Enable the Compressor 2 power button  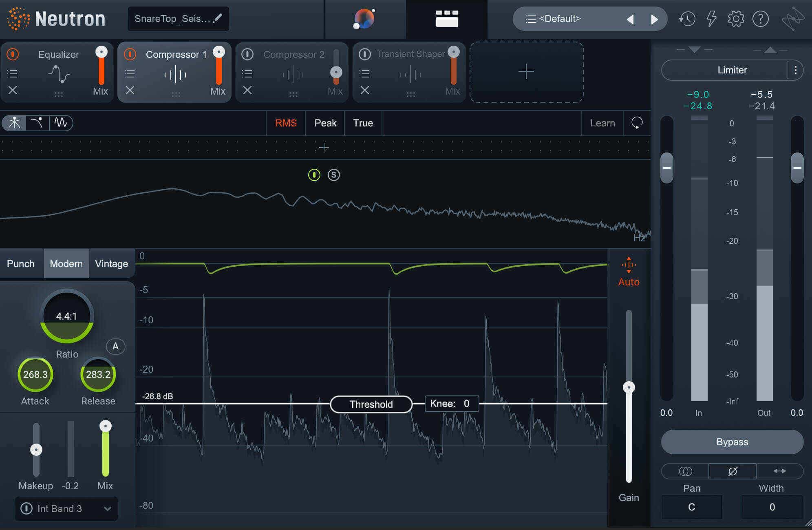click(x=247, y=54)
